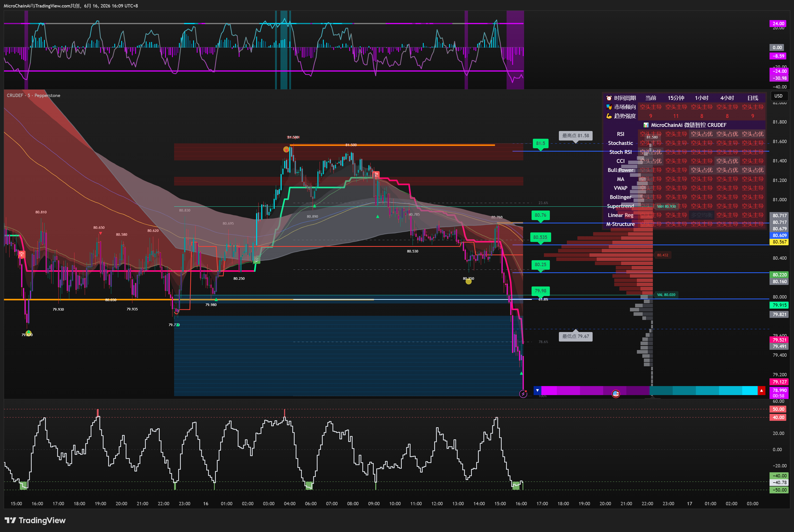The height and width of the screenshot is (532, 794).
Task: Select the 15分钟 column header
Action: 676,98
